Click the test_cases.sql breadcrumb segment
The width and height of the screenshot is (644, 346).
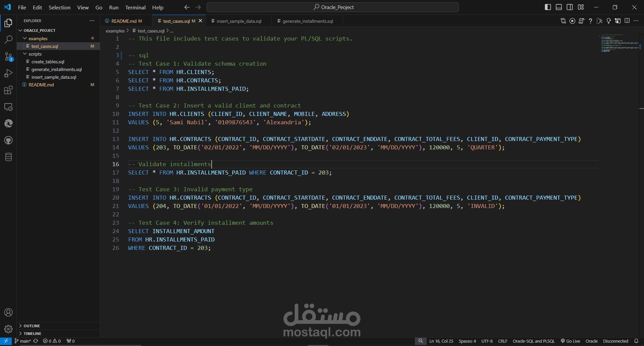click(151, 31)
